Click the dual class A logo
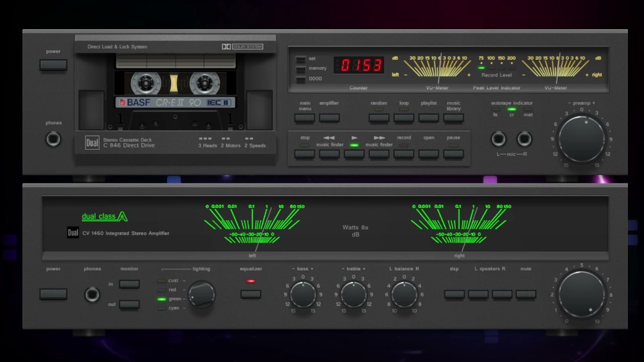This screenshot has height=362, width=644. point(105,217)
